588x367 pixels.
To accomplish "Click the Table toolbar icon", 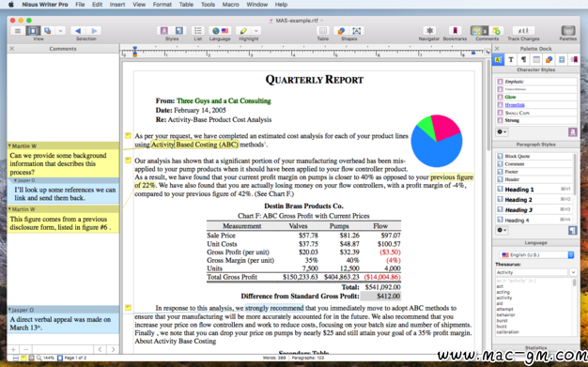I will 322,31.
